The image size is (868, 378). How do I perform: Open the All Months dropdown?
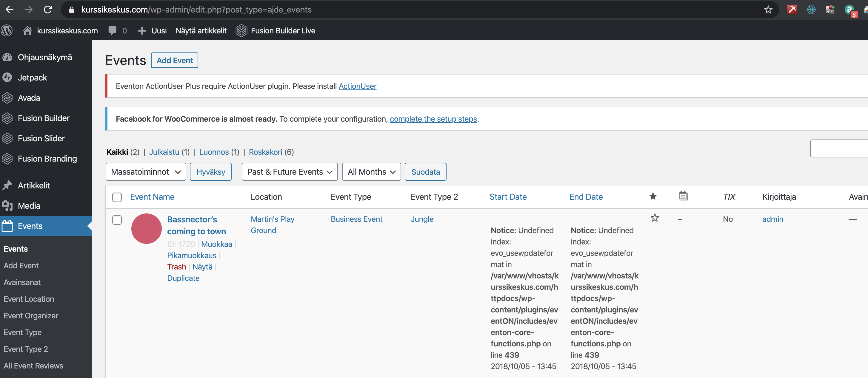(x=371, y=172)
